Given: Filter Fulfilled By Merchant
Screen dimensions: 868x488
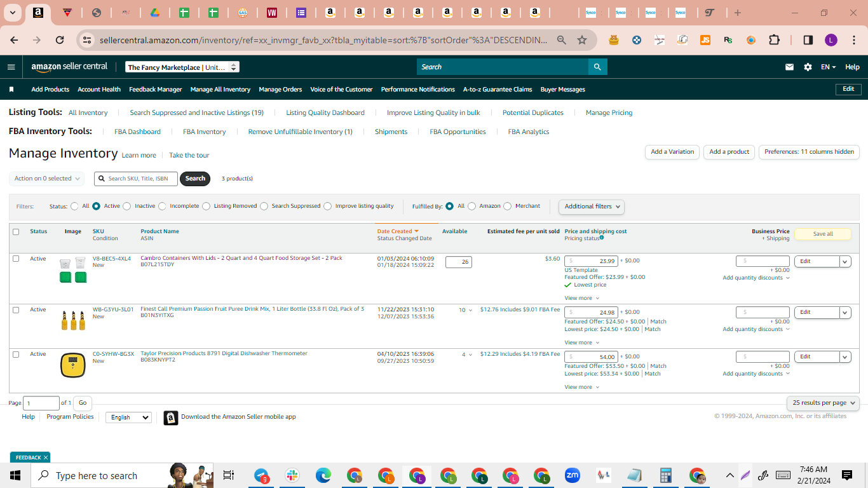Looking at the screenshot, I should (507, 206).
